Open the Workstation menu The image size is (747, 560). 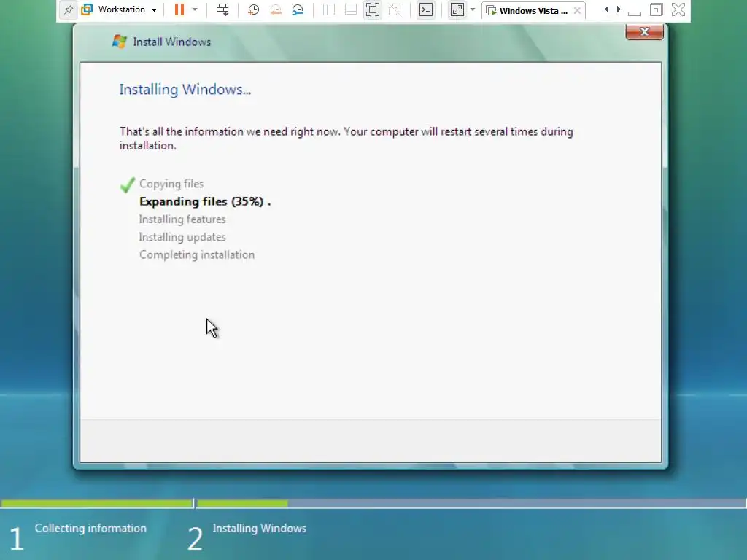coord(127,9)
